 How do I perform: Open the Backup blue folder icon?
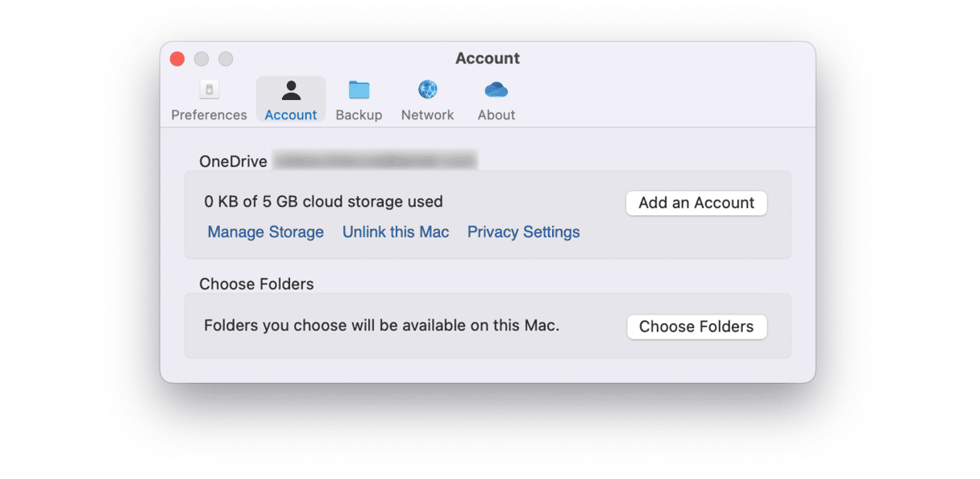[x=359, y=90]
